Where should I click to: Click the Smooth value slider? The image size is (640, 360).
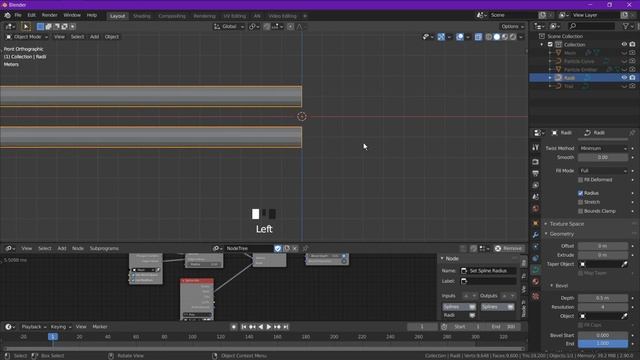point(603,157)
